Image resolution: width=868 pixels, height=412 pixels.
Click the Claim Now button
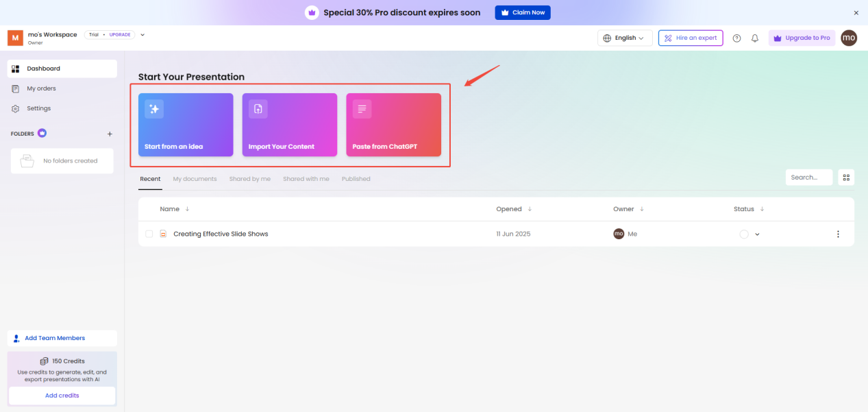tap(522, 12)
